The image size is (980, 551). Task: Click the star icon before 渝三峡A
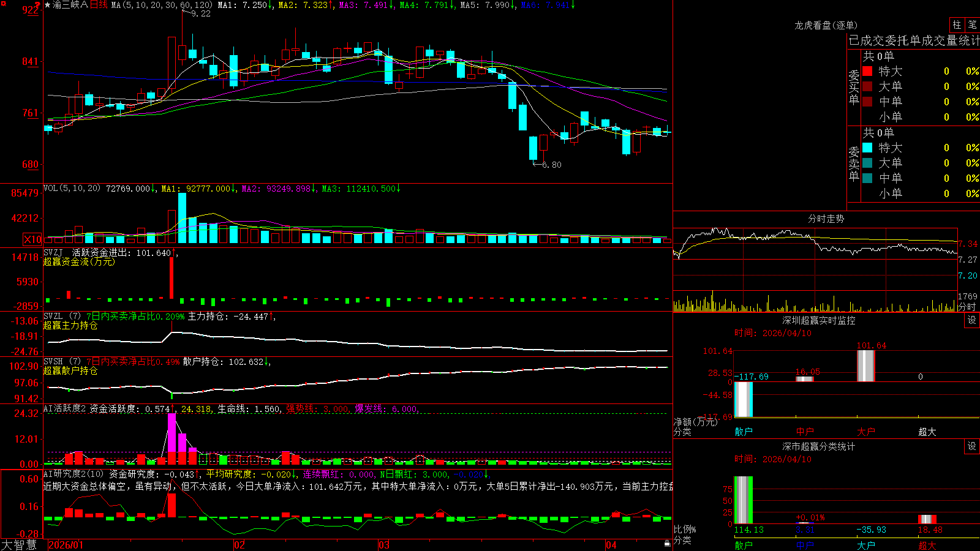click(47, 5)
